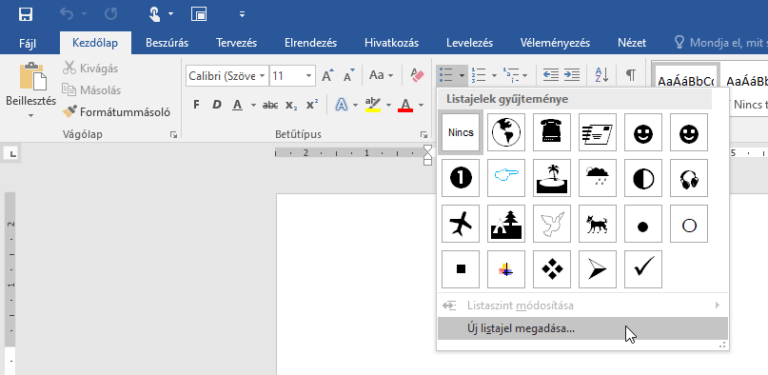The image size is (768, 375).
Task: Undo the last action
Action: click(x=67, y=14)
